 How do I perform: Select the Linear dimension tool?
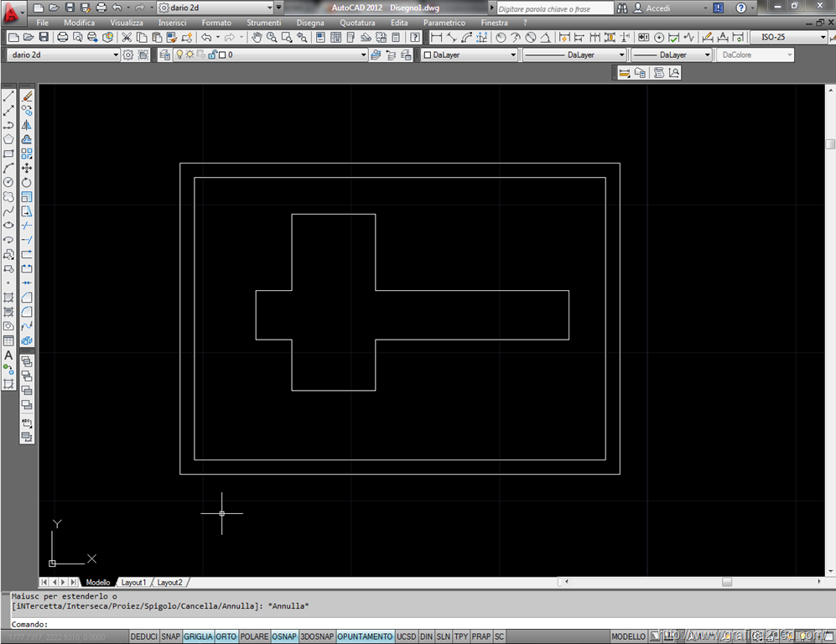pos(435,38)
